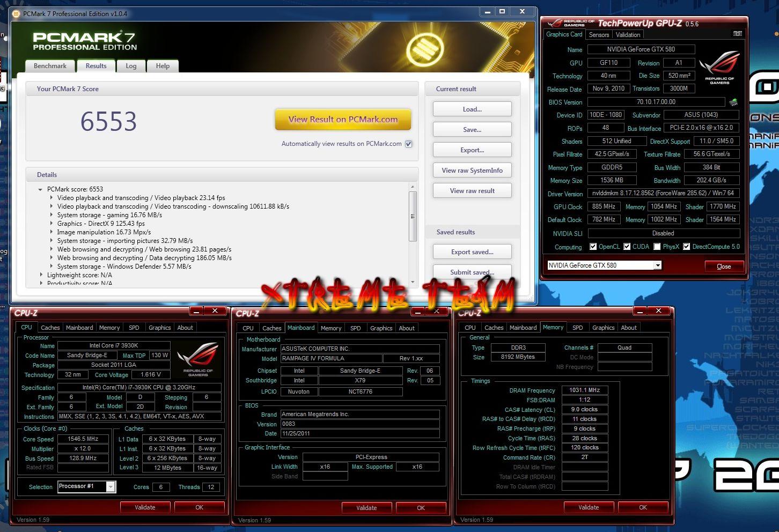This screenshot has height=532, width=779.
Task: Click the Memory Size 1536 MB field
Action: click(612, 180)
